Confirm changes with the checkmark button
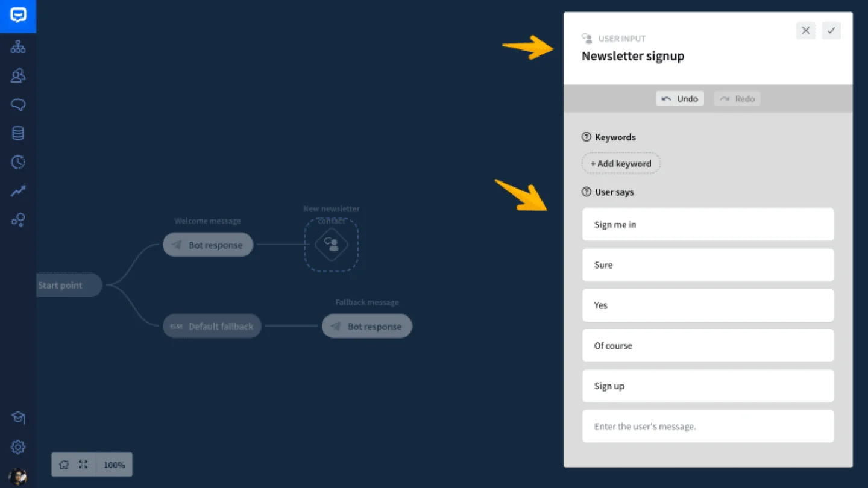The width and height of the screenshot is (868, 488). pos(831,30)
